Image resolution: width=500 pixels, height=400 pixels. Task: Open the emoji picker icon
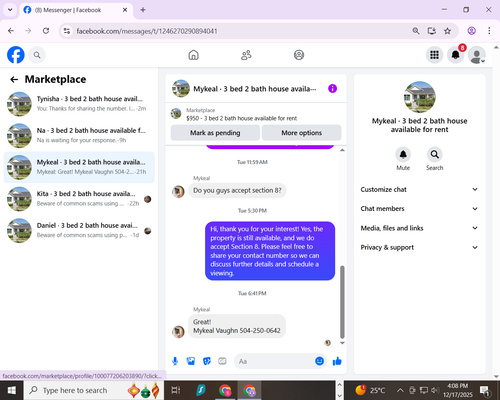tap(319, 361)
